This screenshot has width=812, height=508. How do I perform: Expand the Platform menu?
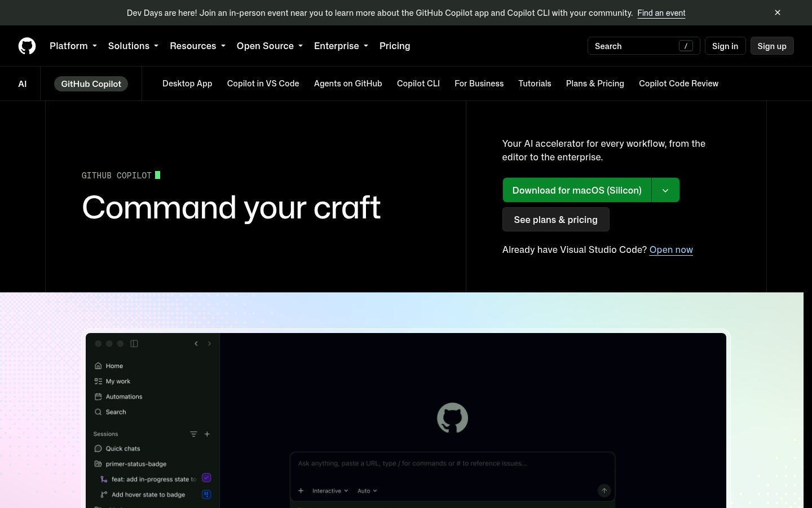click(x=73, y=46)
